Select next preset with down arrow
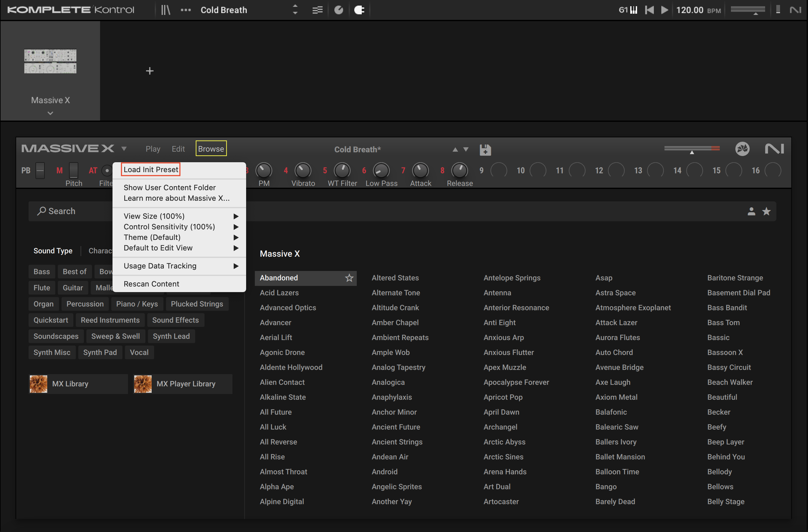Image resolution: width=808 pixels, height=532 pixels. (x=466, y=149)
